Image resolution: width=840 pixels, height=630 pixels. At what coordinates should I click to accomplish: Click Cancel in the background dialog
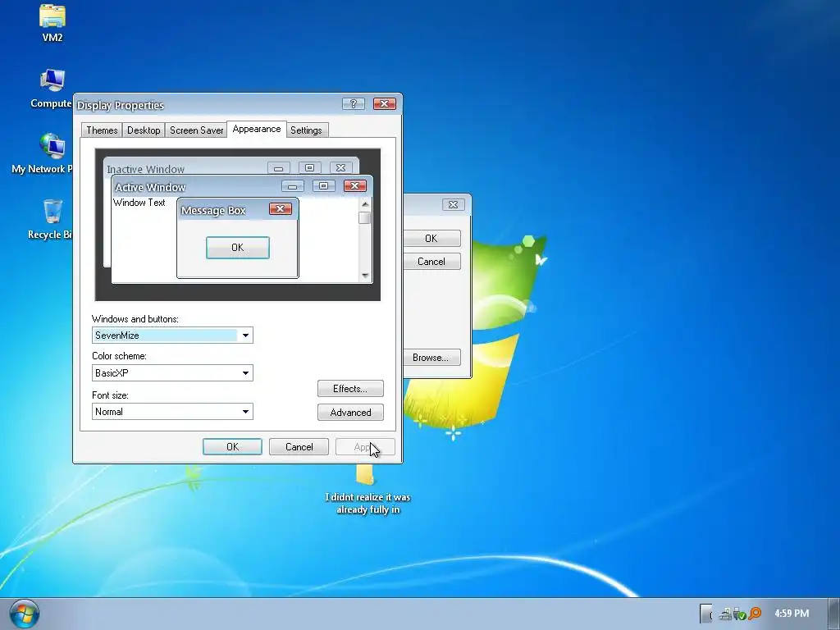[431, 262]
